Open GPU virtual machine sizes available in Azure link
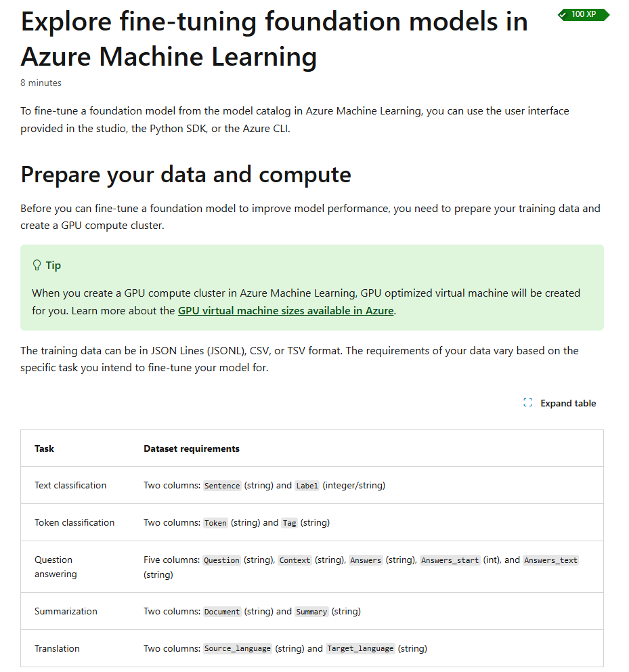The height and width of the screenshot is (672, 629). coord(285,311)
